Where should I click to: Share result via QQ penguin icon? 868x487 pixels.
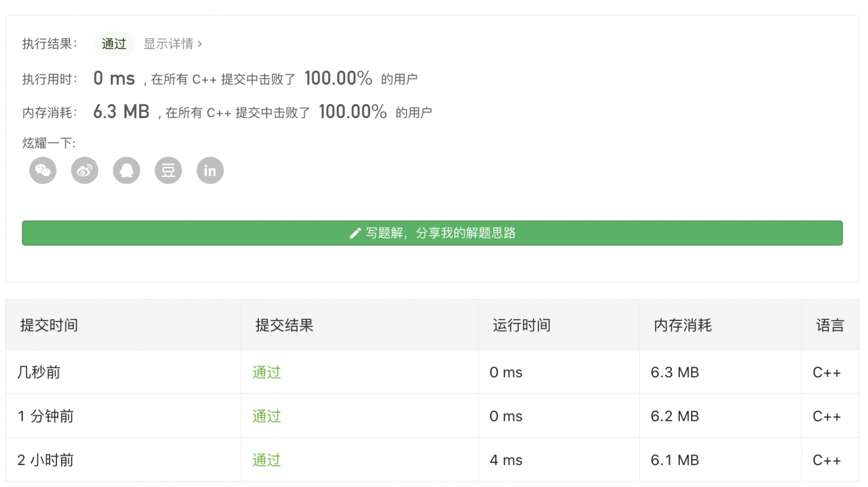pos(127,171)
